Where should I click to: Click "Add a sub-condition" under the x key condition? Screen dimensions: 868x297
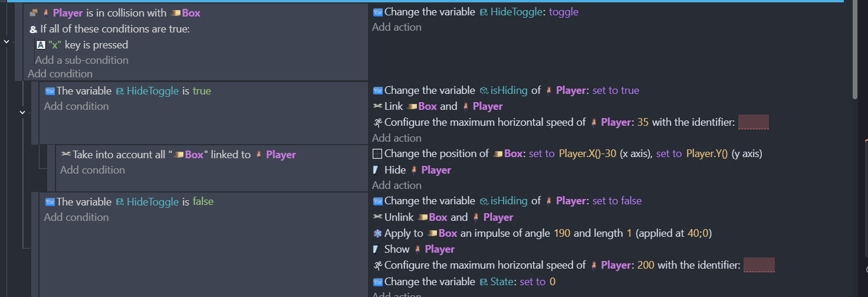81,60
